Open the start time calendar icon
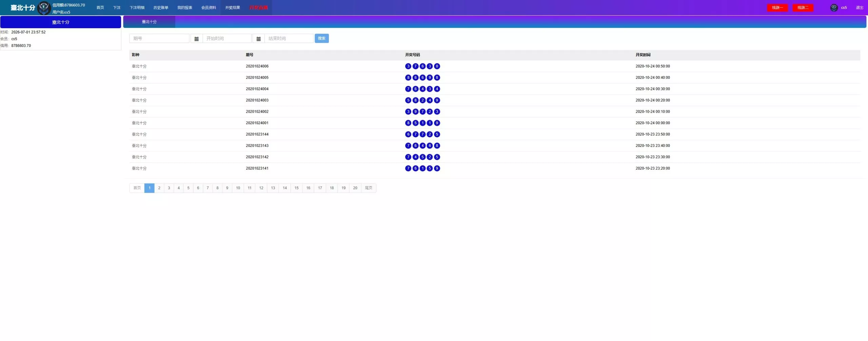Viewport: 868px width, 341px height. [x=196, y=39]
